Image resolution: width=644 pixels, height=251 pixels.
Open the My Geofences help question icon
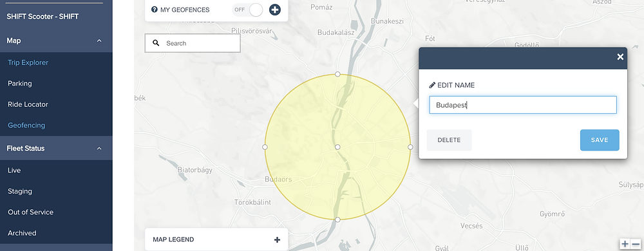click(155, 10)
